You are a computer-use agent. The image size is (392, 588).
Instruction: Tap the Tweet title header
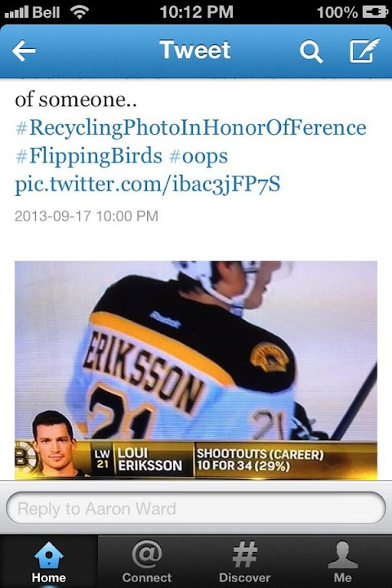[194, 50]
